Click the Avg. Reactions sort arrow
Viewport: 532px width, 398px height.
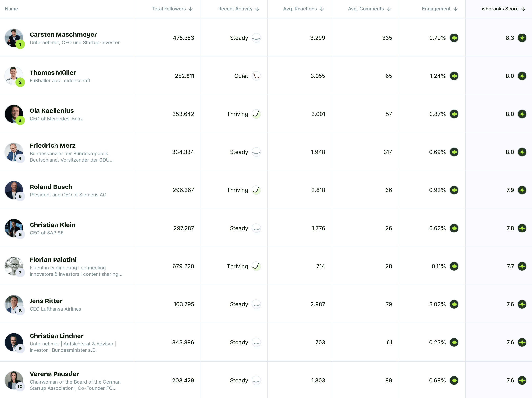(322, 9)
